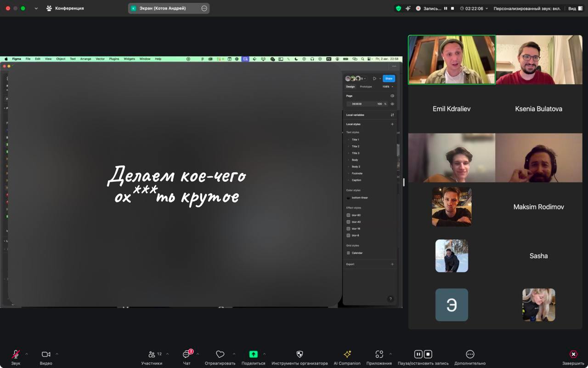588x368 pixels.
Task: Unmute the microphone with Звук button
Action: (x=16, y=355)
